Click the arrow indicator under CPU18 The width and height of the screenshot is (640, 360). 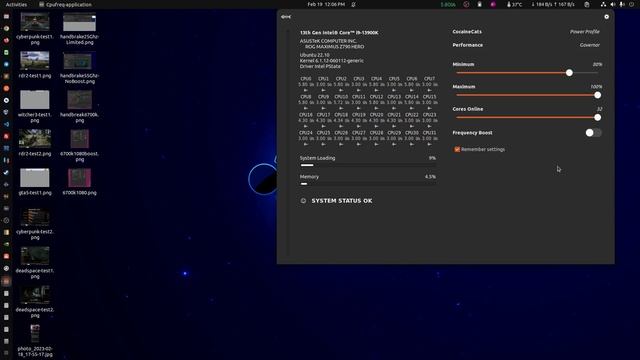(341, 126)
